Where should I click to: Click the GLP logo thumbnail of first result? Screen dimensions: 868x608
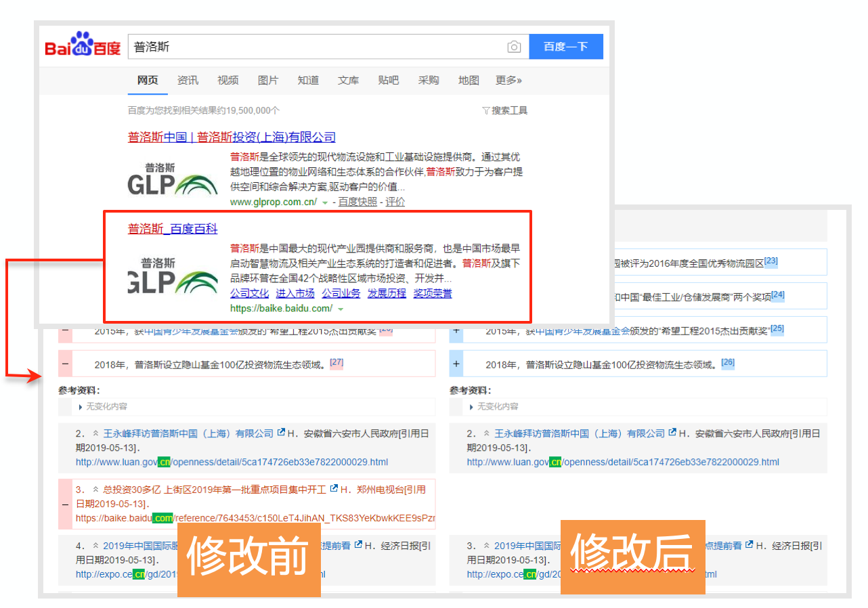pyautogui.click(x=173, y=178)
